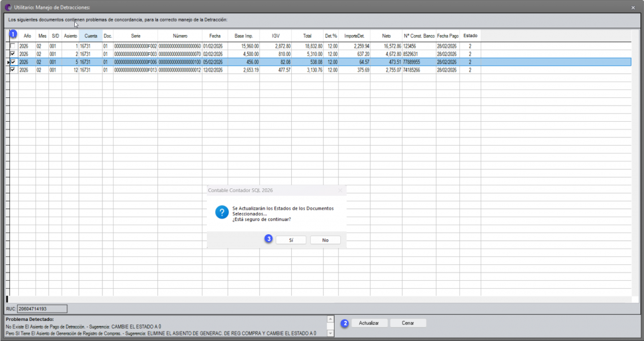The height and width of the screenshot is (341, 644).
Task: Click the date cell 05/02/2026
Action: (x=215, y=62)
